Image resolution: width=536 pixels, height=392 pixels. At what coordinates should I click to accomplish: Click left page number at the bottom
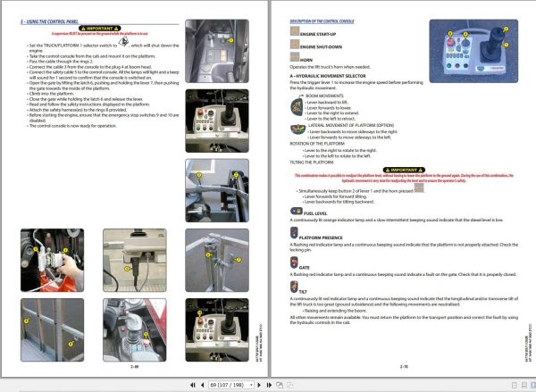click(135, 367)
